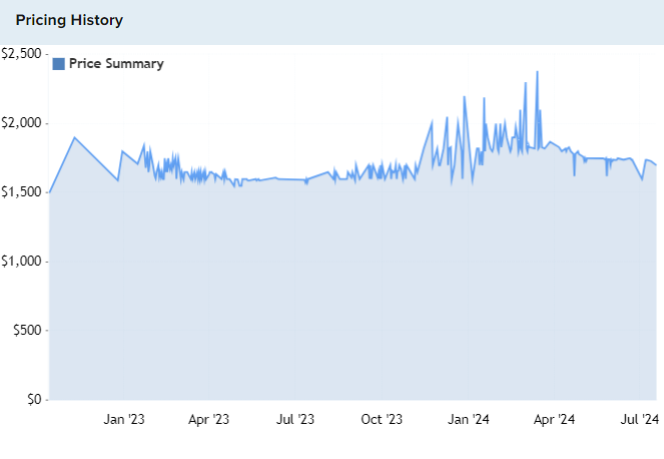Click the Apr '23 x-axis label

point(209,419)
